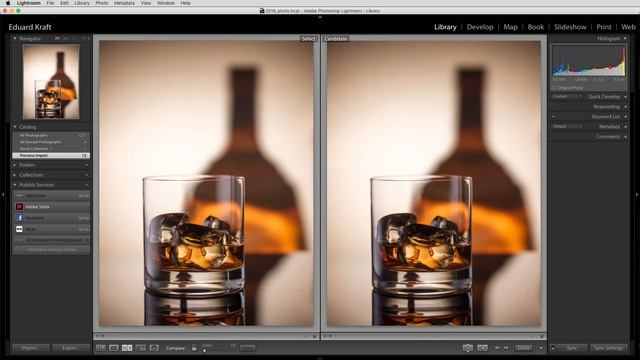640x360 pixels.
Task: Click Find More Services Online button
Action: (x=51, y=250)
